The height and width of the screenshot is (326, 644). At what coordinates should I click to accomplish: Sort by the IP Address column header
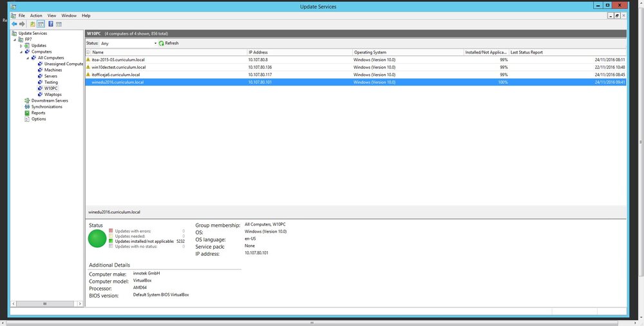click(x=300, y=52)
